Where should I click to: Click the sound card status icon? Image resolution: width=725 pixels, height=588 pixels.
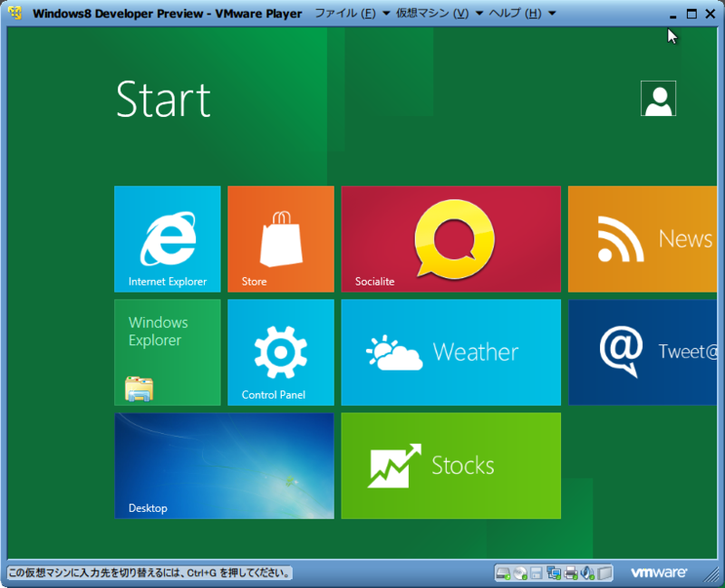[587, 574]
